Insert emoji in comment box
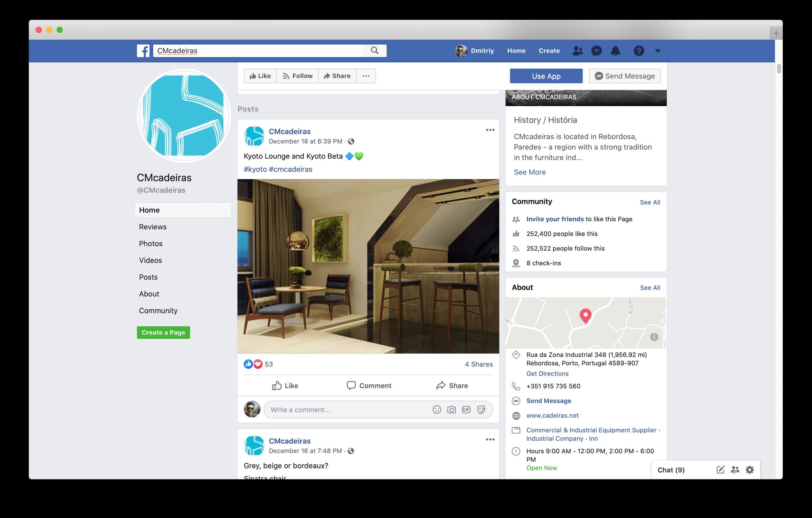The image size is (812, 518). click(437, 410)
